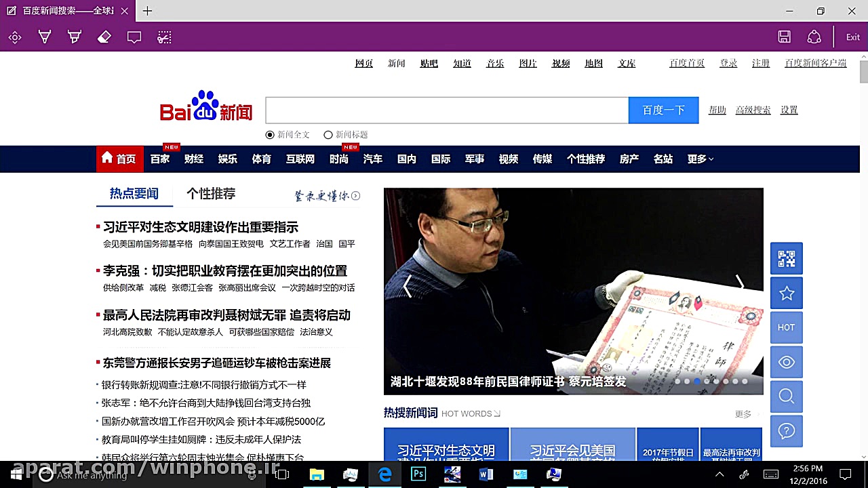Select the Pan tool in Web Note toolbar
Image resolution: width=868 pixels, height=488 pixels.
click(x=15, y=37)
